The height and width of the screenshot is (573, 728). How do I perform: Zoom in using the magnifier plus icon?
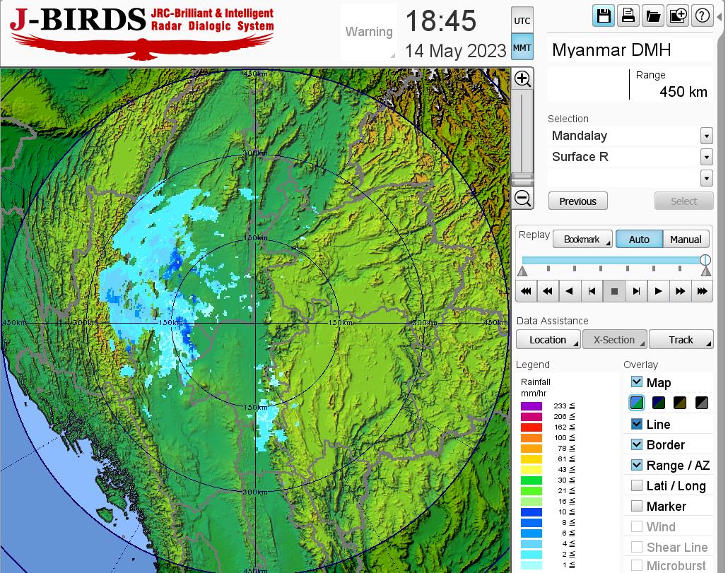tap(522, 78)
